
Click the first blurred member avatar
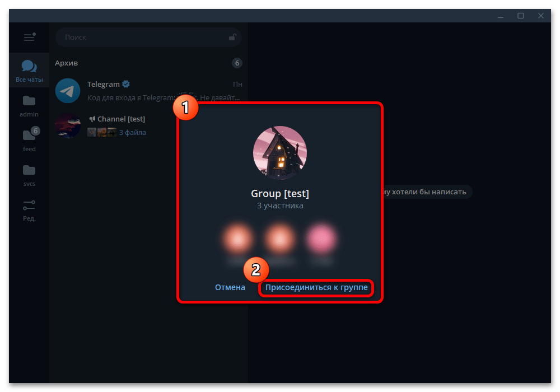238,239
